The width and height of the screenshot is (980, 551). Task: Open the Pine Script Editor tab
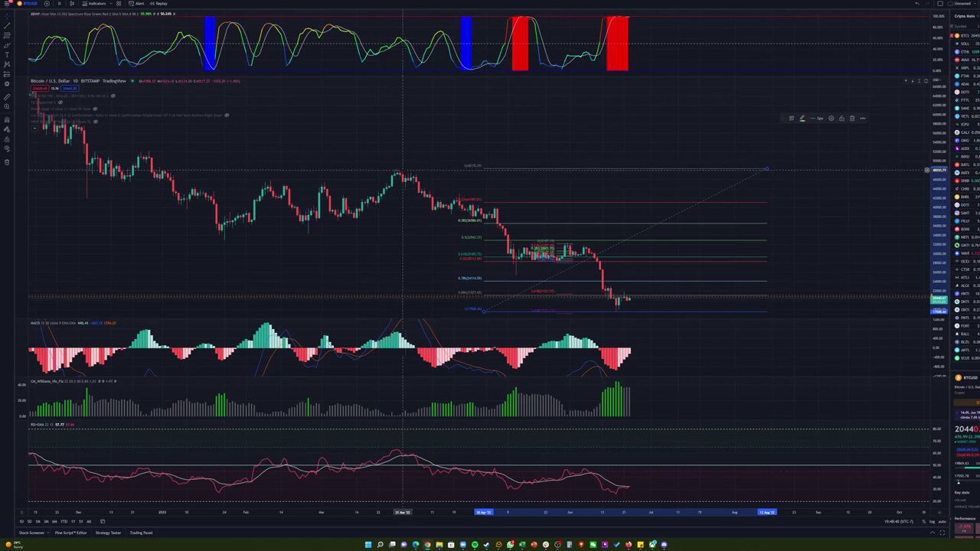(70, 533)
